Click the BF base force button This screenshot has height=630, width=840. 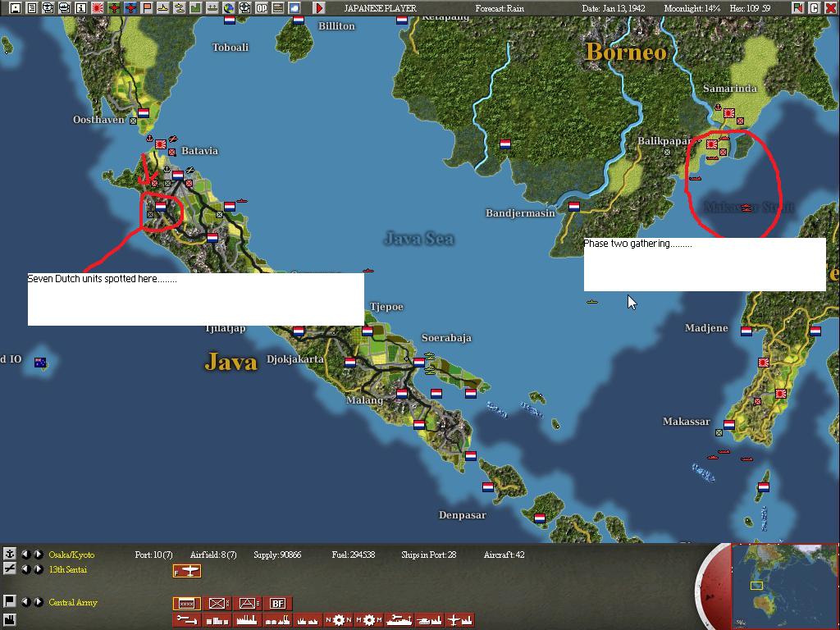click(x=277, y=604)
